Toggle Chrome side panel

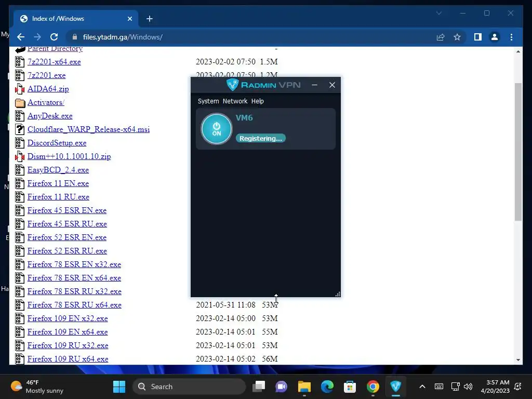coord(478,37)
